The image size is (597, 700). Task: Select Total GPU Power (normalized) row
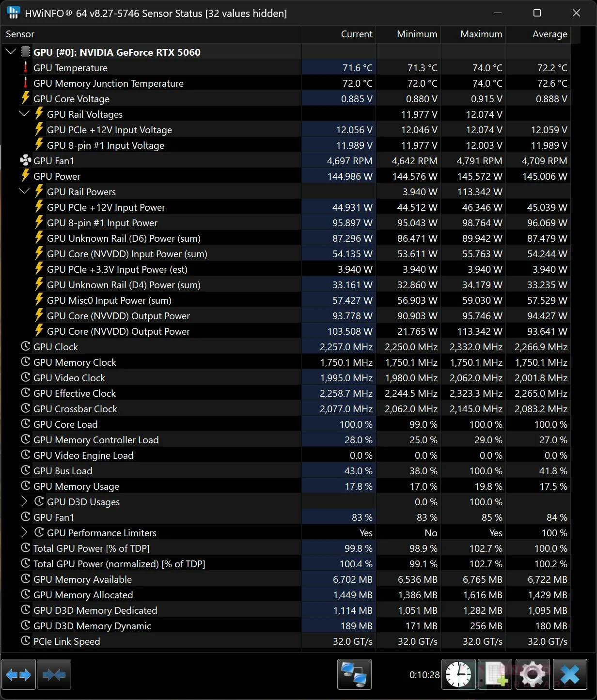pyautogui.click(x=286, y=564)
